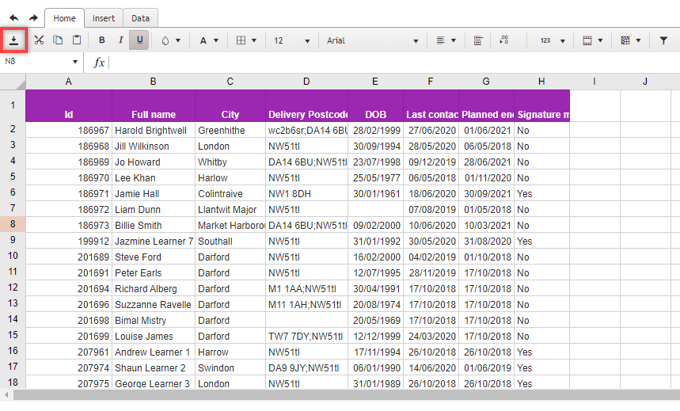This screenshot has width=680, height=411.
Task: Redo the last action
Action: (33, 18)
